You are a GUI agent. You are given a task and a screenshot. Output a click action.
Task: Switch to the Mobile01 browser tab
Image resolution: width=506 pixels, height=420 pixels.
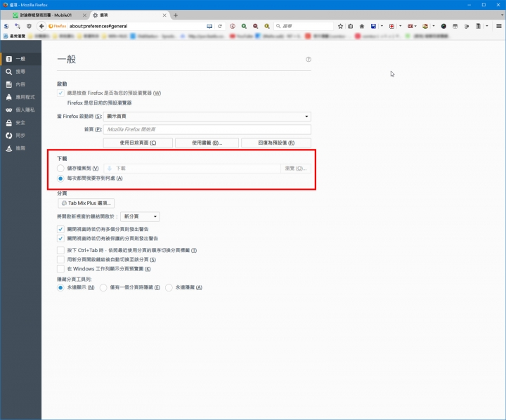pos(46,15)
